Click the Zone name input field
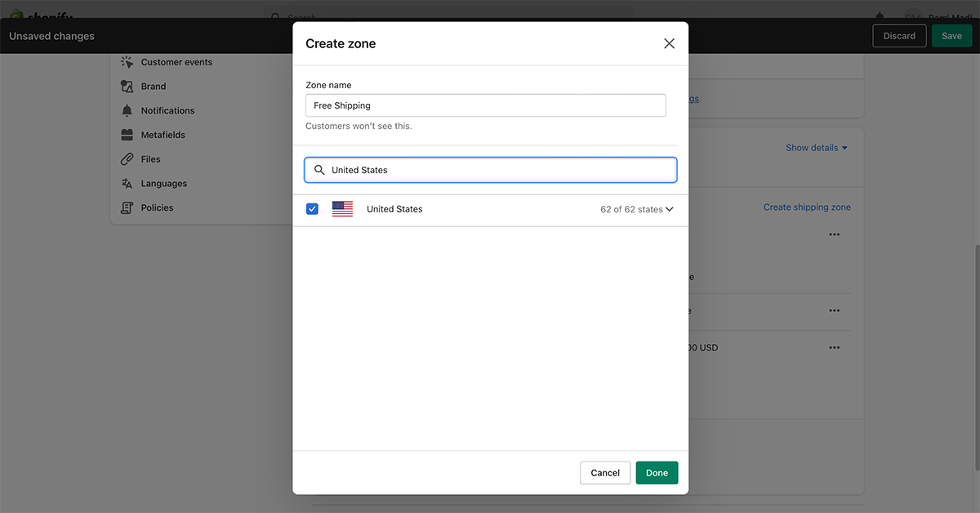980x513 pixels. coord(485,105)
